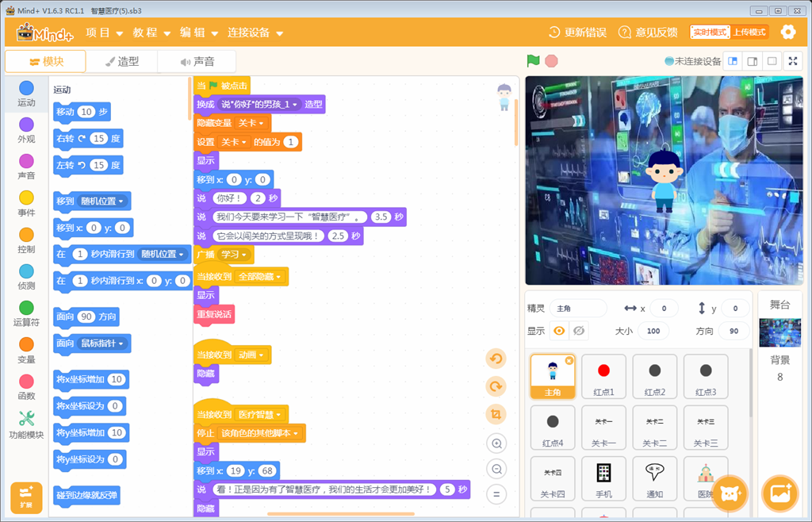Screen dimensions: 812x522
Task: Open the 扩展 extension button
Action: point(26,496)
